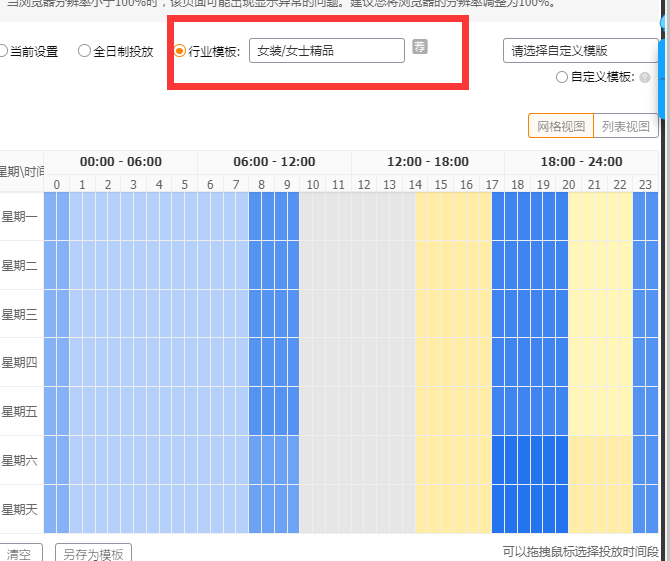Image resolution: width=670 pixels, height=561 pixels.
Task: Click the 清空 button
Action: [20, 553]
